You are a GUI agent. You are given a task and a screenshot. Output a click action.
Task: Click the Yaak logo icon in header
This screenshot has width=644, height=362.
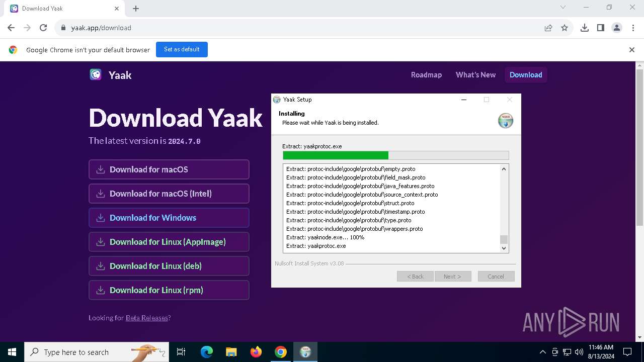click(x=96, y=75)
